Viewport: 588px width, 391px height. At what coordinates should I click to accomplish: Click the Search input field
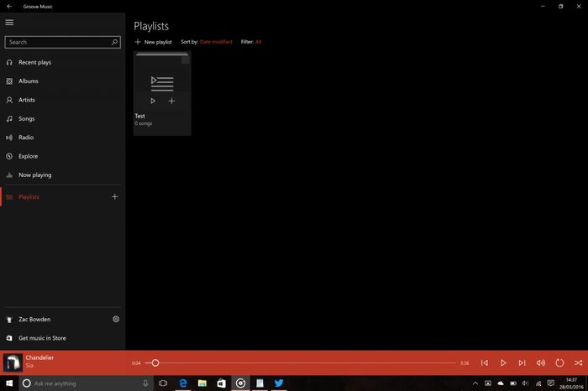point(57,41)
